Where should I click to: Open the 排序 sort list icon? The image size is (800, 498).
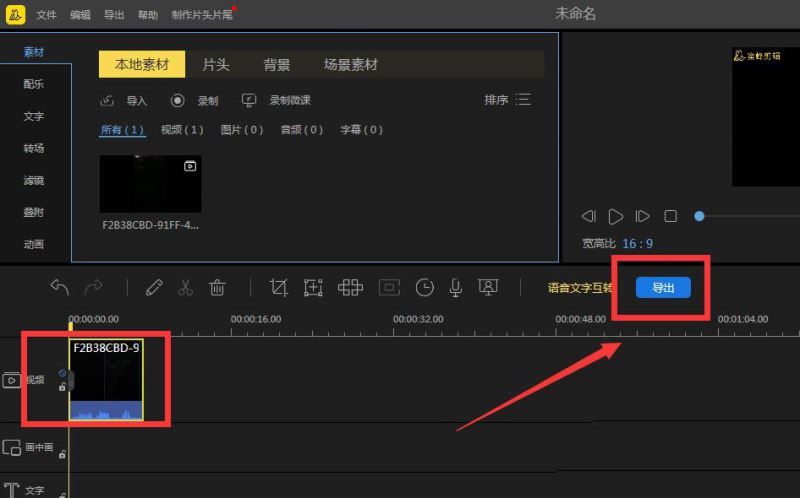523,99
